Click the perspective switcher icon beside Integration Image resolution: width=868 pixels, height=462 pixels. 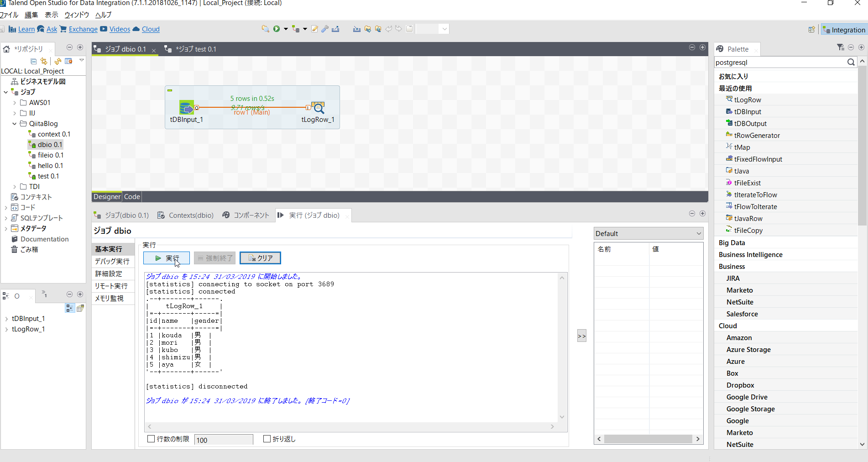tap(811, 30)
